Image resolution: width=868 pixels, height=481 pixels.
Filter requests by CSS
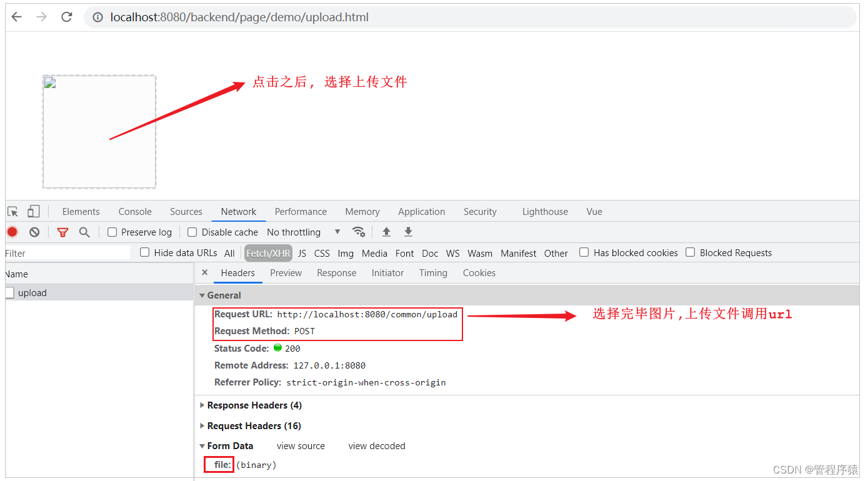click(x=322, y=253)
